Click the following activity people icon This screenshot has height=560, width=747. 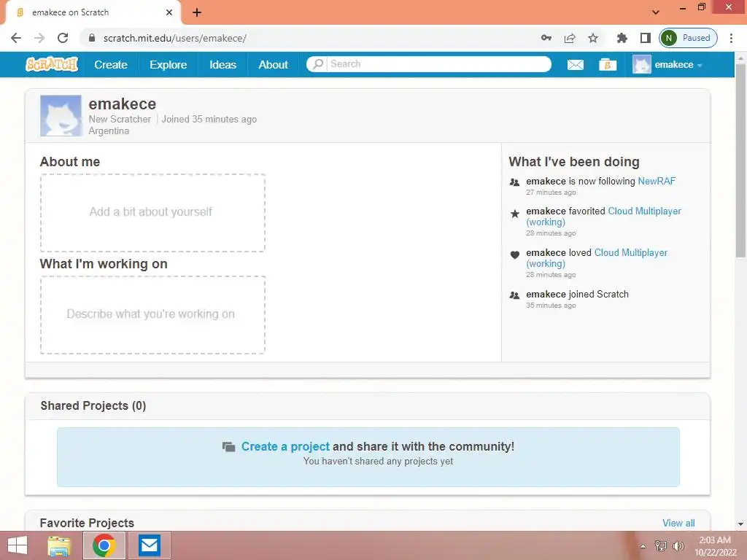coord(514,182)
